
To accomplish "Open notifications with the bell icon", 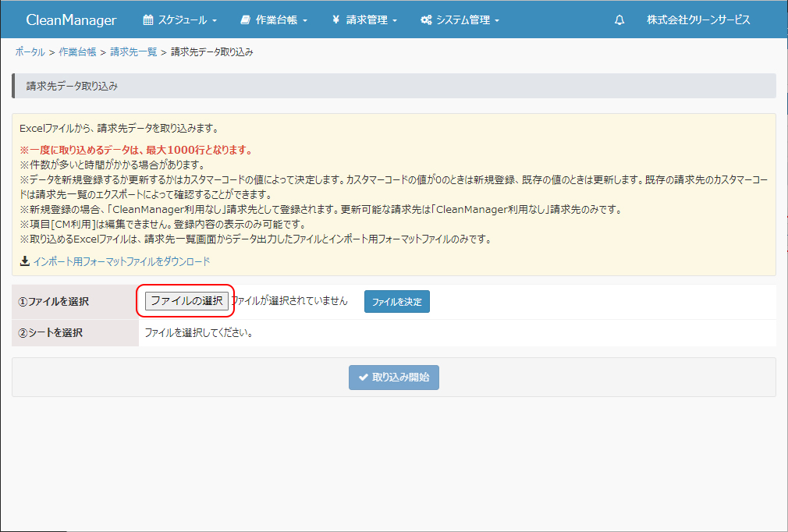I will (619, 20).
